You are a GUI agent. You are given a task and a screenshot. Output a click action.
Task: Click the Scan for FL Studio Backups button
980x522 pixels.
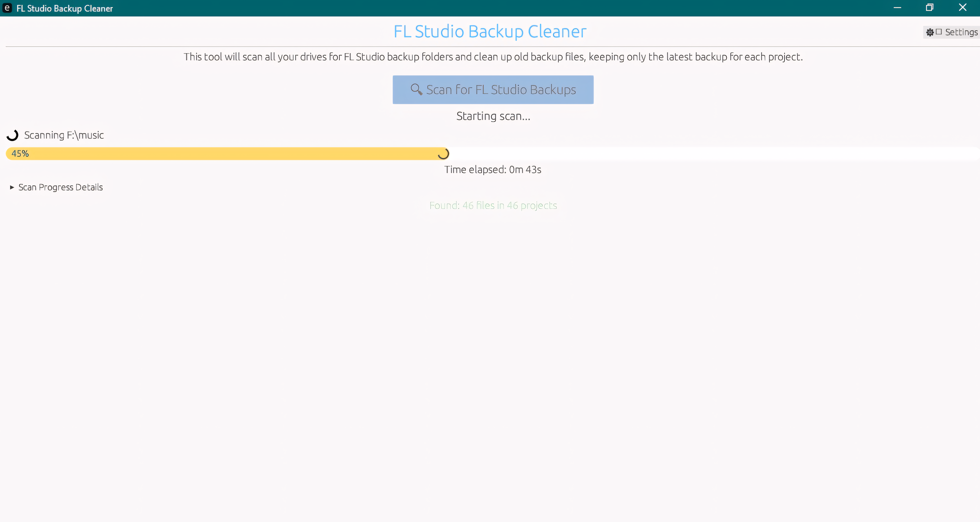coord(493,90)
